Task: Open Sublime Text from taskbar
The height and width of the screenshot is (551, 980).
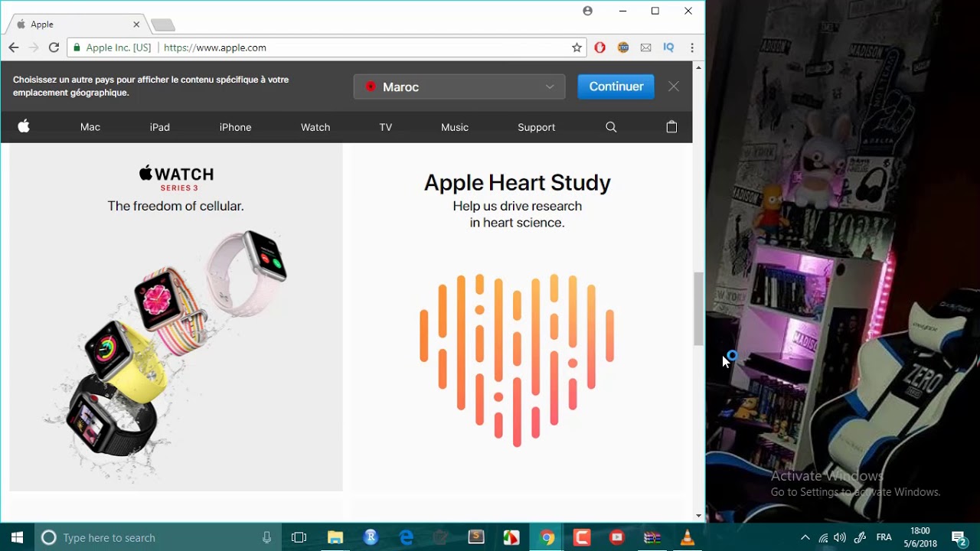Action: [x=476, y=537]
